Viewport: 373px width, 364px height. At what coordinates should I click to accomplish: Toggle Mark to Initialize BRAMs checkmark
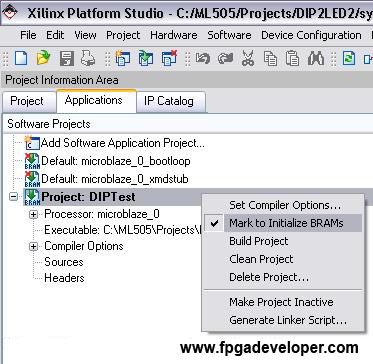(215, 223)
